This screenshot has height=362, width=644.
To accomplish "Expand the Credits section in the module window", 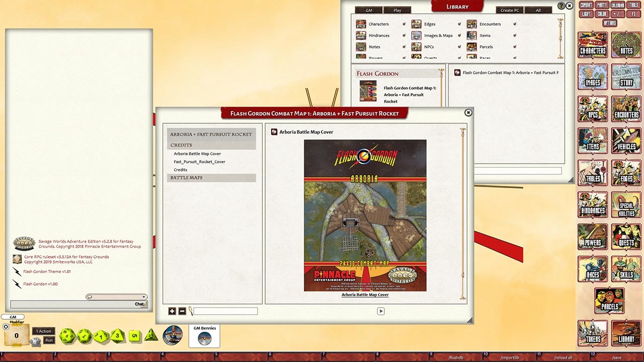I will coord(181,145).
